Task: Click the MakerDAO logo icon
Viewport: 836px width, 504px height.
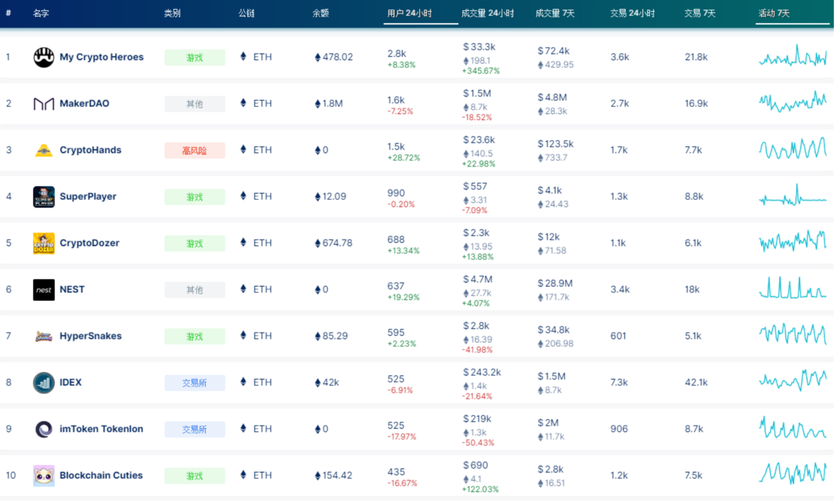Action: pos(44,104)
